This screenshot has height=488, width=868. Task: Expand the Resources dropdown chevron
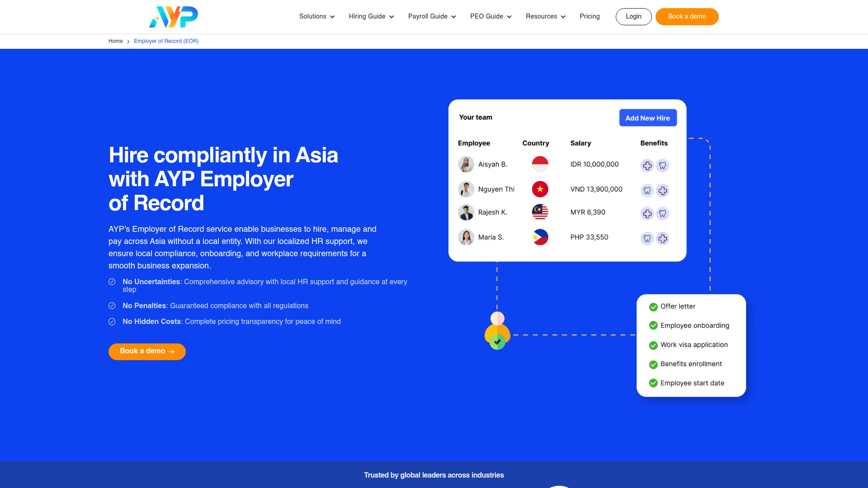coord(563,17)
